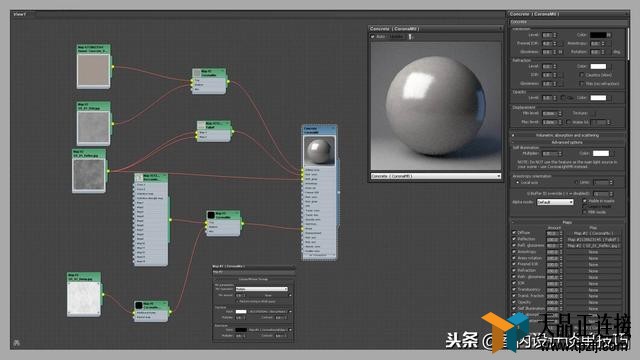Expand Volumetric absorption and scattering rollout
640x360 pixels.
pyautogui.click(x=567, y=135)
